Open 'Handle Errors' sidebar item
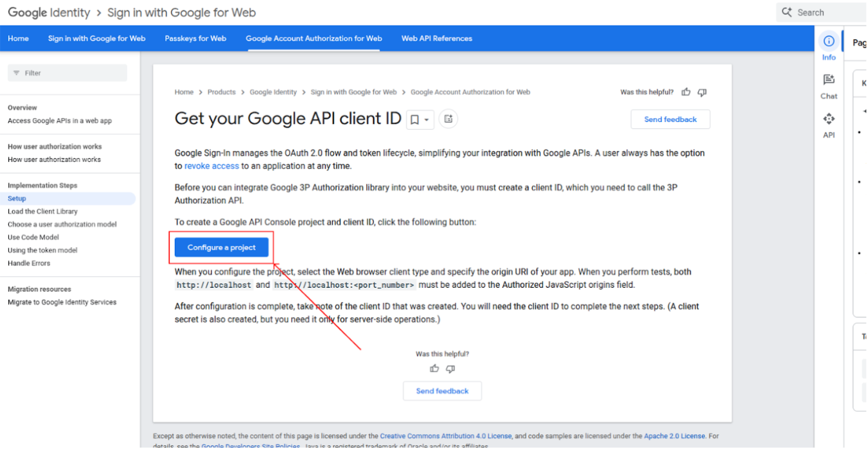Image resolution: width=868 pixels, height=449 pixels. [29, 263]
